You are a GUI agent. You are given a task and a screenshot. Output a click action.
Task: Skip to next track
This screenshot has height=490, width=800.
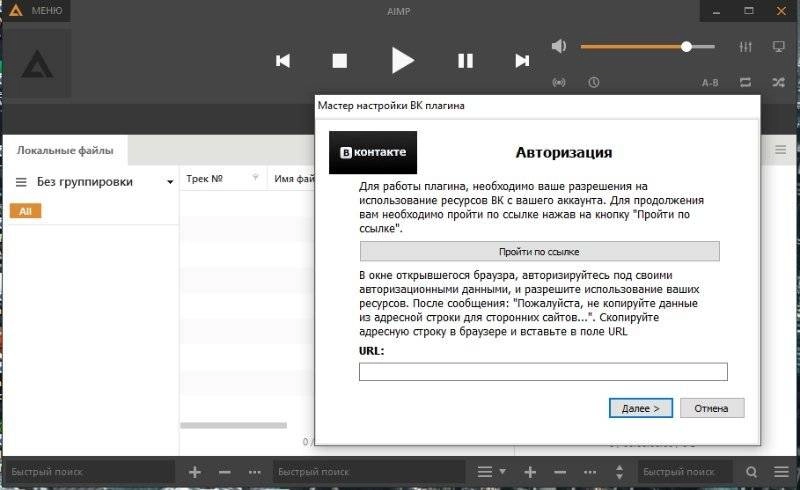[x=522, y=61]
